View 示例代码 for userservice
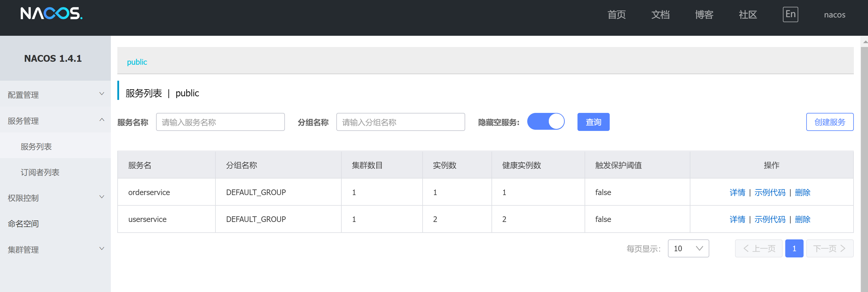Screen dimensions: 868x292 (770, 219)
